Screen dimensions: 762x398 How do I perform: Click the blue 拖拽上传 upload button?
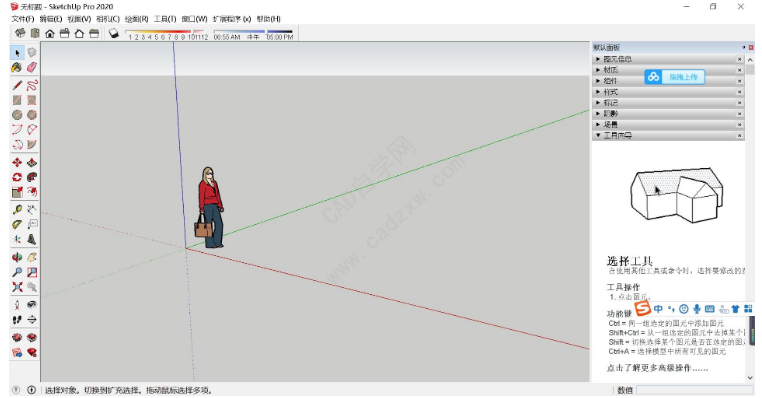675,77
